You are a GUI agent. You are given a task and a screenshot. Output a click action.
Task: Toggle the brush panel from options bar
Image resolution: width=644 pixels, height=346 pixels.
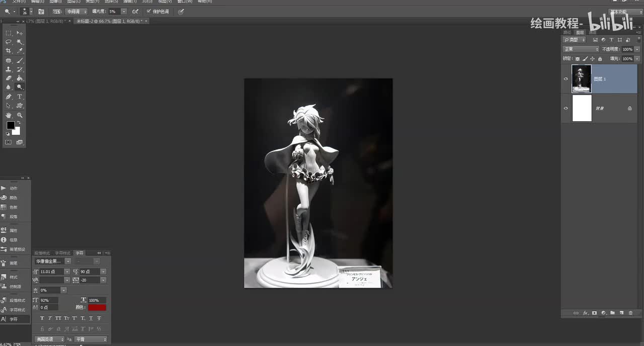point(41,11)
